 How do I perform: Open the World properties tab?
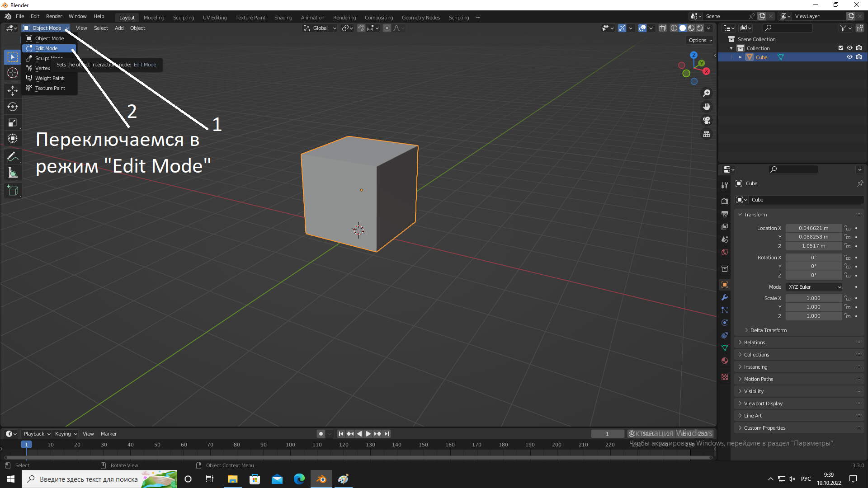[725, 252]
